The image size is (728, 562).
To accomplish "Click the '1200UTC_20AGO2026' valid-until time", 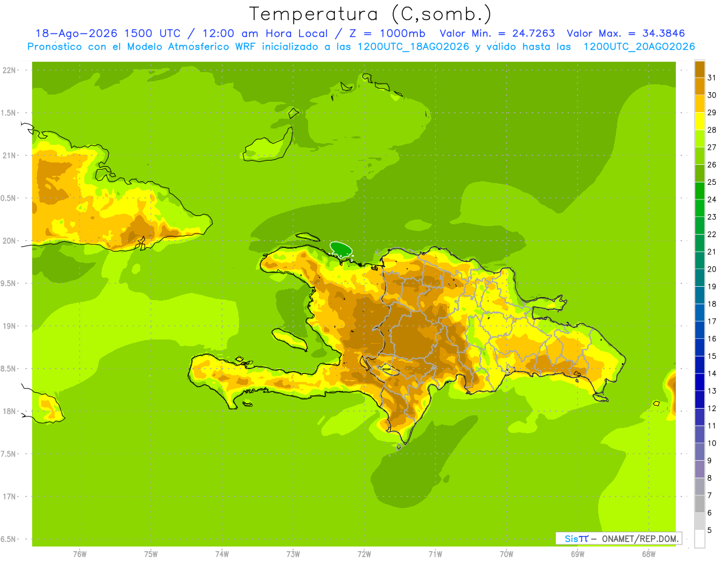I will 639,47.
